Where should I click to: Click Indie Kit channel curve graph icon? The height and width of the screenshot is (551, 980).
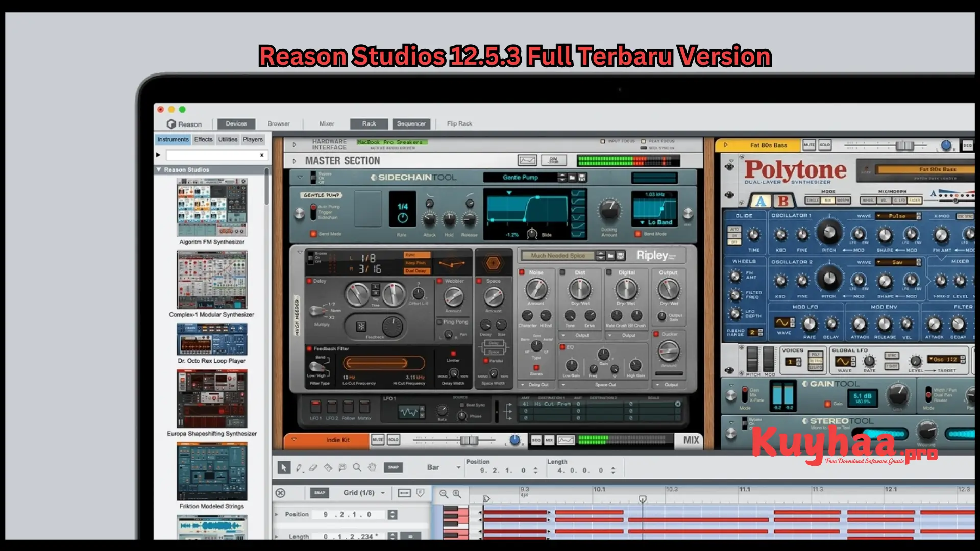coord(566,440)
